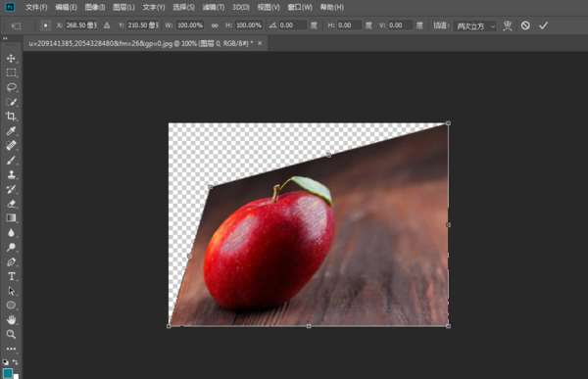Select the Path Selection arrow tool
Viewport: 588px width, 379px height.
[x=11, y=291]
